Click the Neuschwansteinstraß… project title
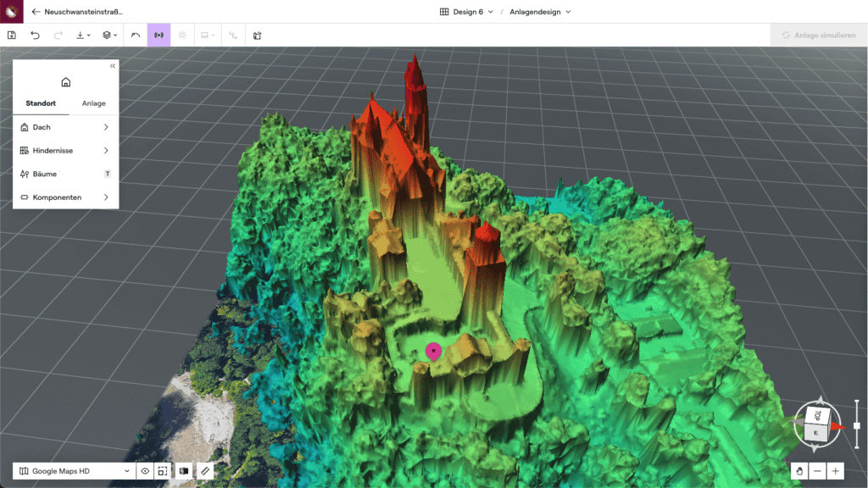This screenshot has width=868, height=488. (84, 12)
